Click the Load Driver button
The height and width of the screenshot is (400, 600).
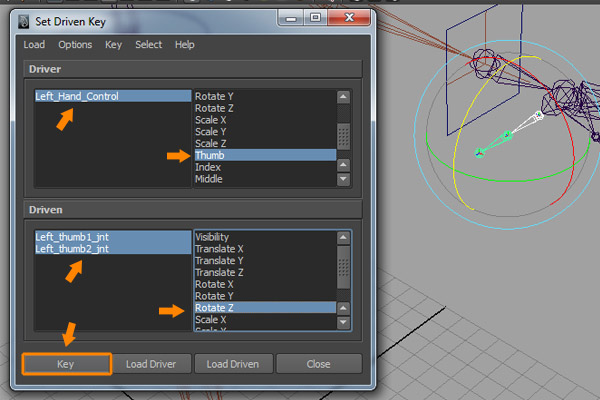(151, 364)
